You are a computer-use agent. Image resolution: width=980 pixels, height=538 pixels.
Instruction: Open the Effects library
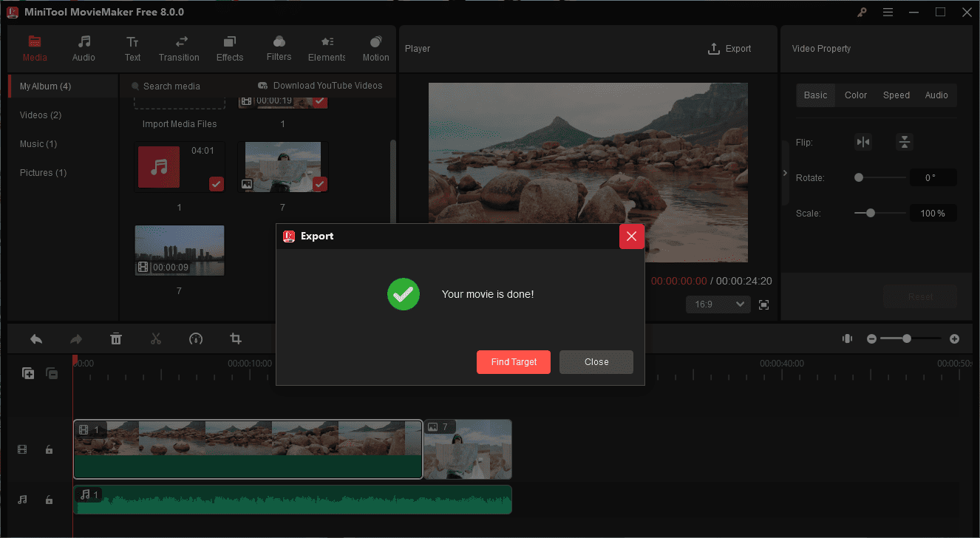[x=230, y=48]
